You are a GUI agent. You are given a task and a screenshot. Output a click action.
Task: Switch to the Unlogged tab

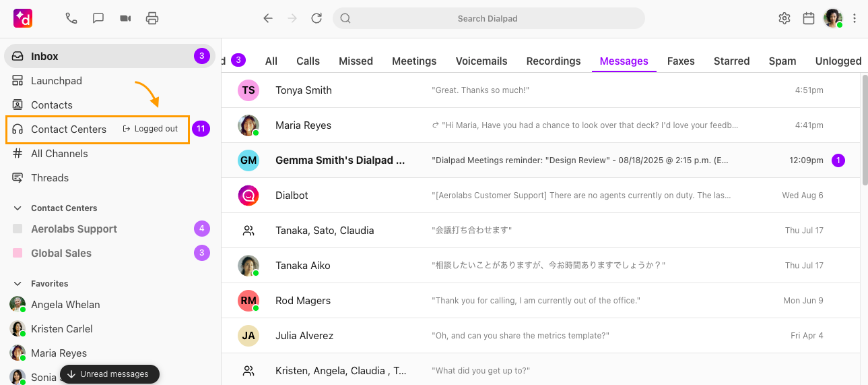pyautogui.click(x=838, y=61)
